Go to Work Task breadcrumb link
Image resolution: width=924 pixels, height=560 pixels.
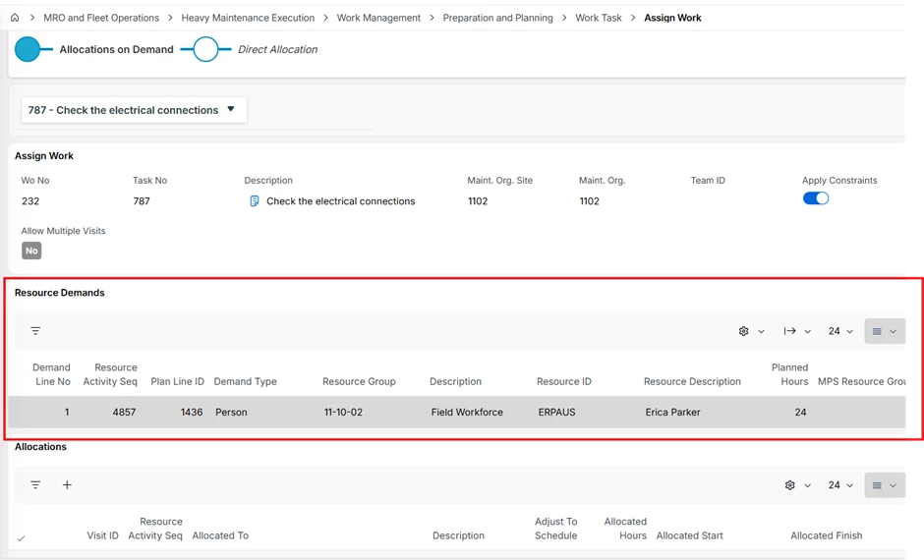coord(599,18)
